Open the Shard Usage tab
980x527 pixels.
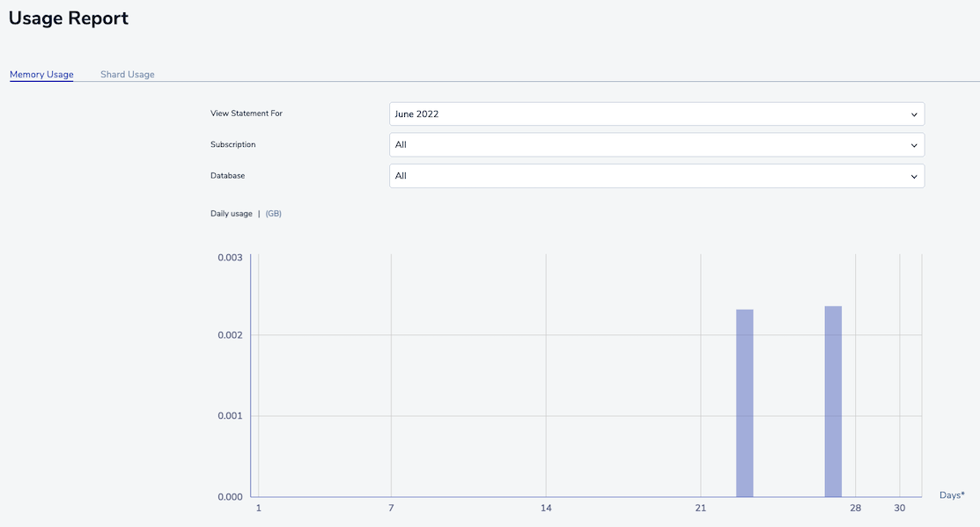[x=127, y=75]
